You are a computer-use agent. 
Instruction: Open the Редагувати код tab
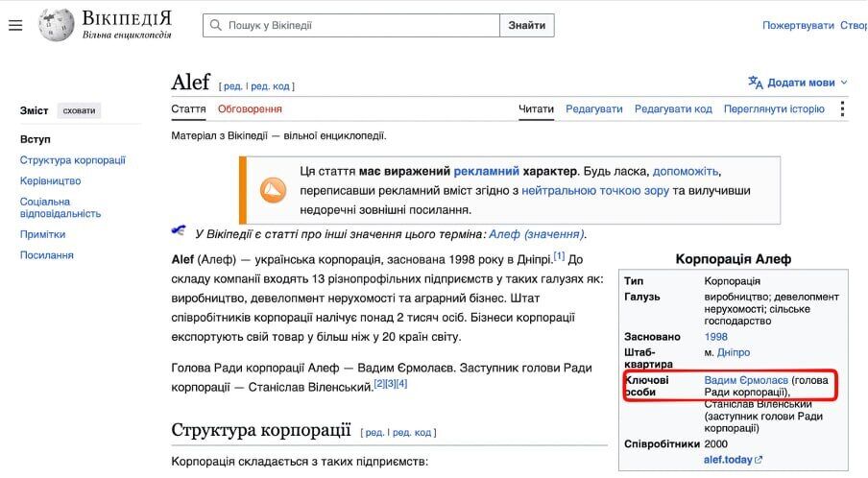point(673,109)
